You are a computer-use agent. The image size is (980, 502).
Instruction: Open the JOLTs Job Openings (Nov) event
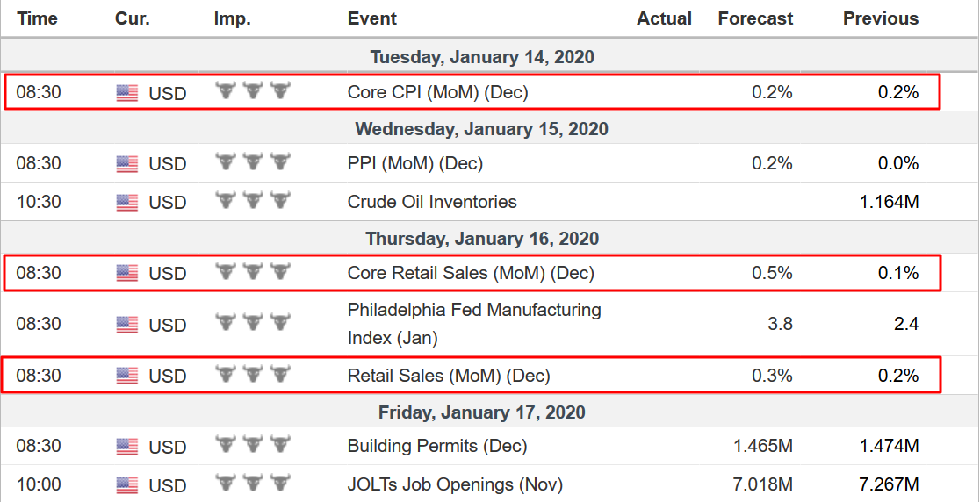[x=455, y=484]
